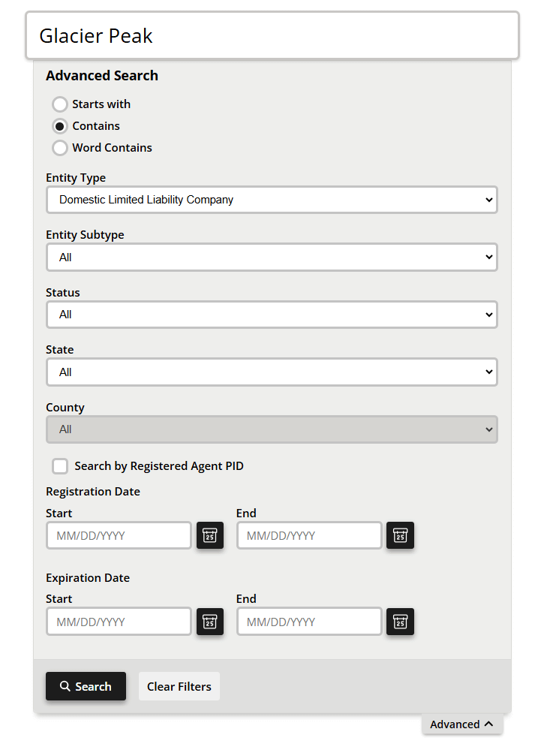Open Expiration Date End calendar picker

tap(400, 622)
